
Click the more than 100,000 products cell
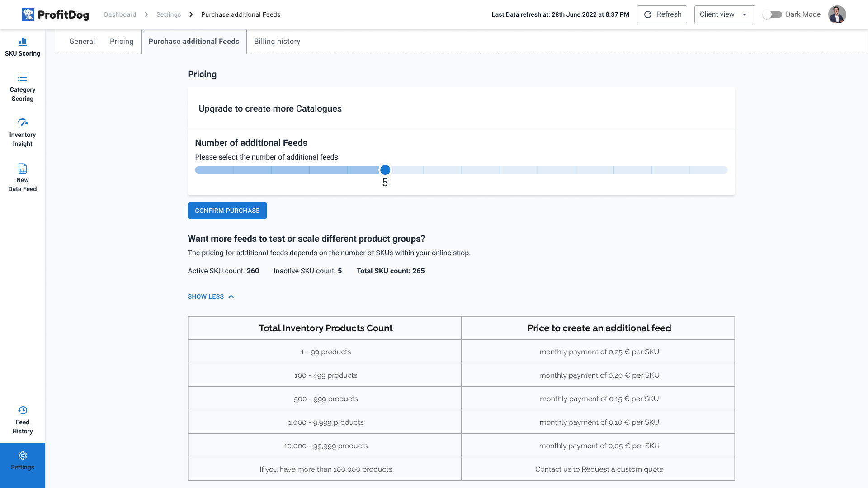point(325,469)
